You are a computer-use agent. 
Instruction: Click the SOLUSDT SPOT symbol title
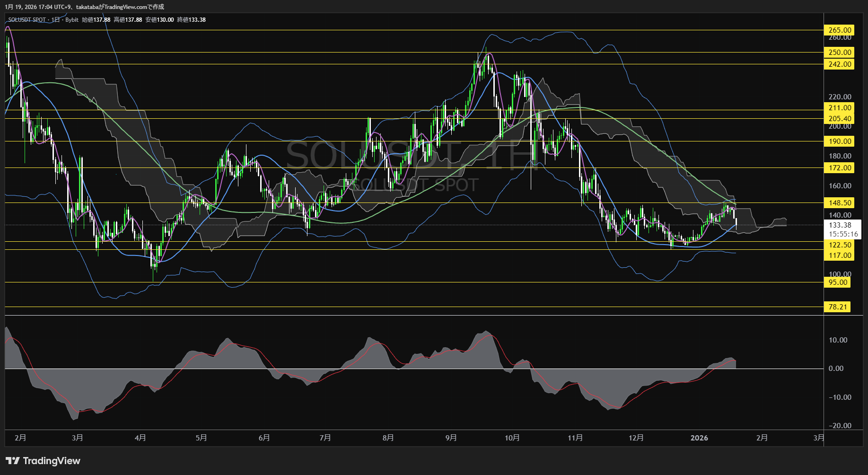click(x=27, y=20)
